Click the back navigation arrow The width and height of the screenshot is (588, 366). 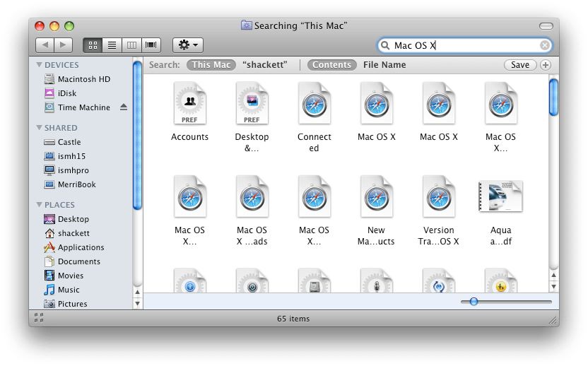[x=45, y=45]
